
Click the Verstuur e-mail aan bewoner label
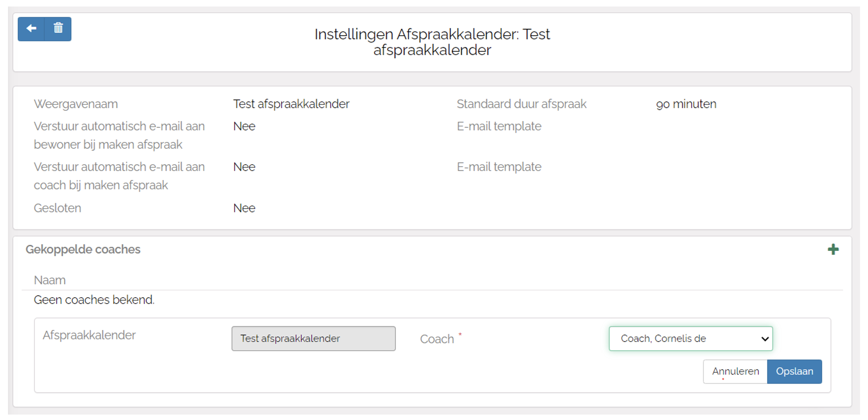pyautogui.click(x=119, y=135)
